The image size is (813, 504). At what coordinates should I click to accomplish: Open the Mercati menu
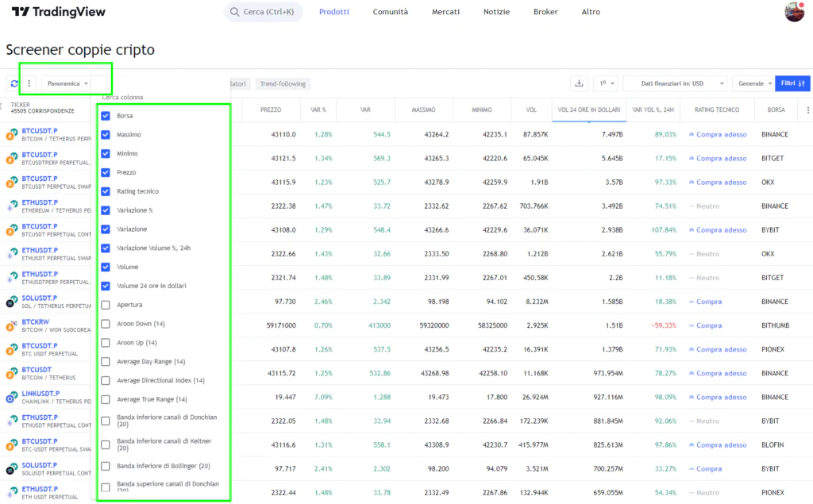click(445, 12)
